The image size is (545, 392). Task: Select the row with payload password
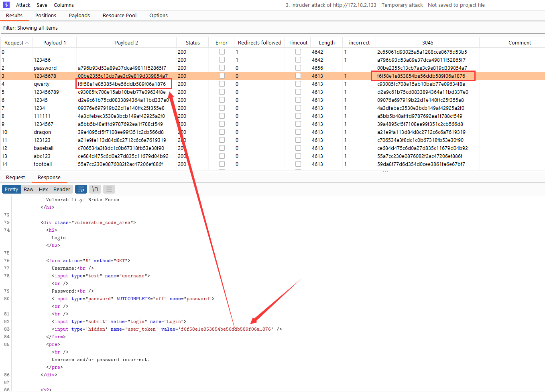point(272,68)
